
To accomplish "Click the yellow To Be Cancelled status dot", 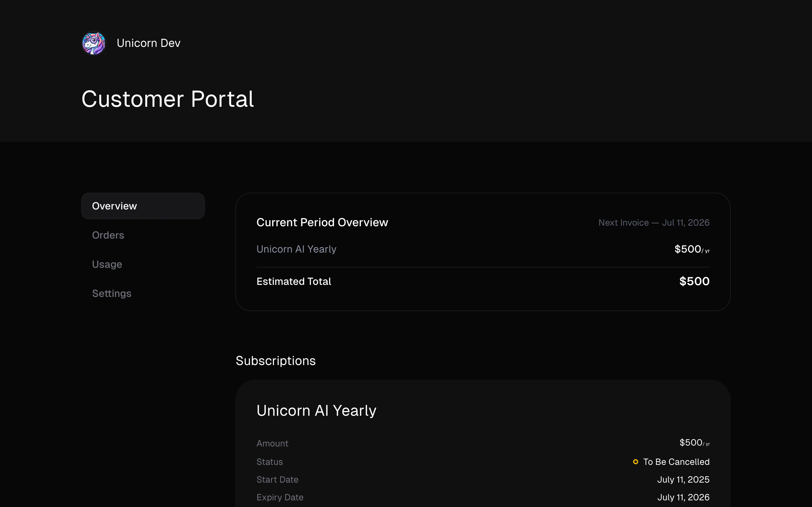I will click(635, 462).
